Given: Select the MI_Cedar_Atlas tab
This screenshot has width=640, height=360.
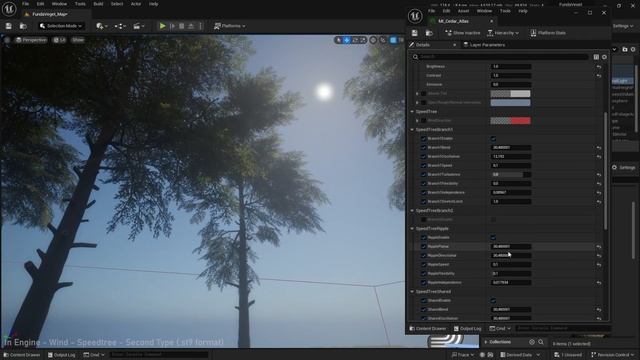Looking at the screenshot, I should (453, 21).
